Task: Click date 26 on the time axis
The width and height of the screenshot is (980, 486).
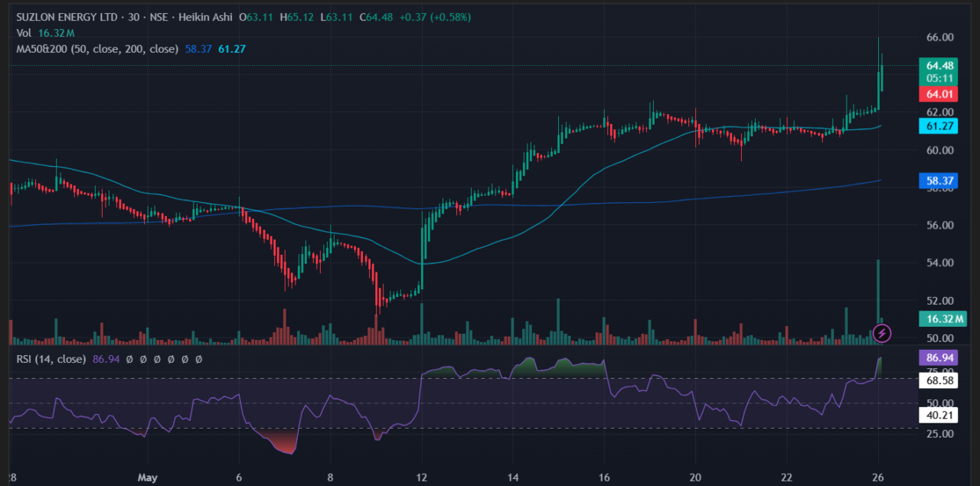Action: (x=879, y=477)
